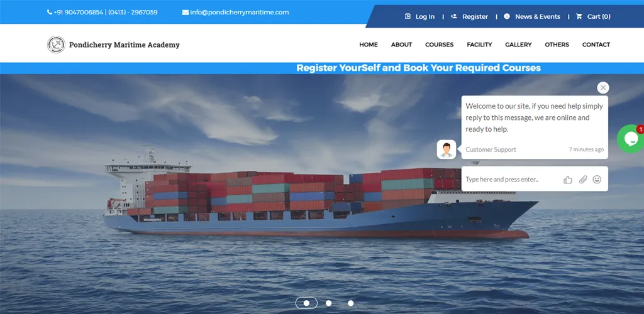Focus the 'Type here and press enter' chat field
The image size is (644, 314).
pyautogui.click(x=511, y=180)
